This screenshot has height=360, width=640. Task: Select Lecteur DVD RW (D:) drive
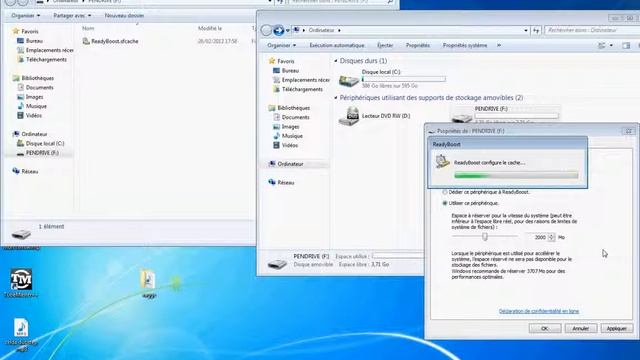[x=375, y=116]
